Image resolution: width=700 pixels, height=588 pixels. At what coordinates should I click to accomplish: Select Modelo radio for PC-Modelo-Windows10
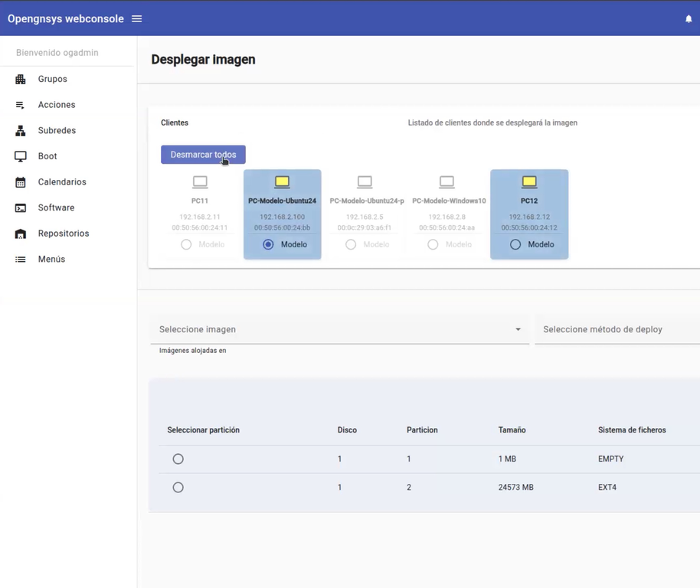[x=433, y=244]
